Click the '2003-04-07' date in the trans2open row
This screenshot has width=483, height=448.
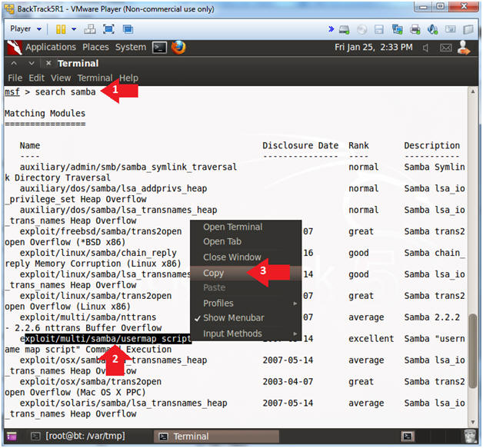click(x=288, y=382)
